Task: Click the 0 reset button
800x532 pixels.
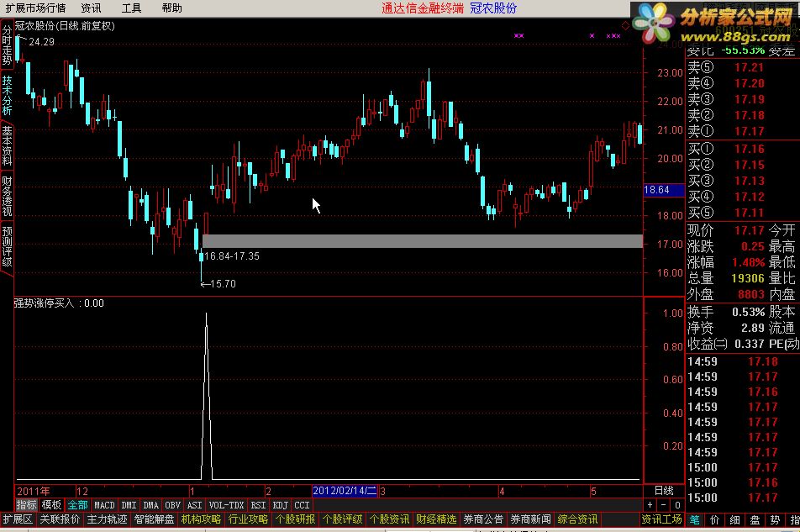Action: pos(677,505)
